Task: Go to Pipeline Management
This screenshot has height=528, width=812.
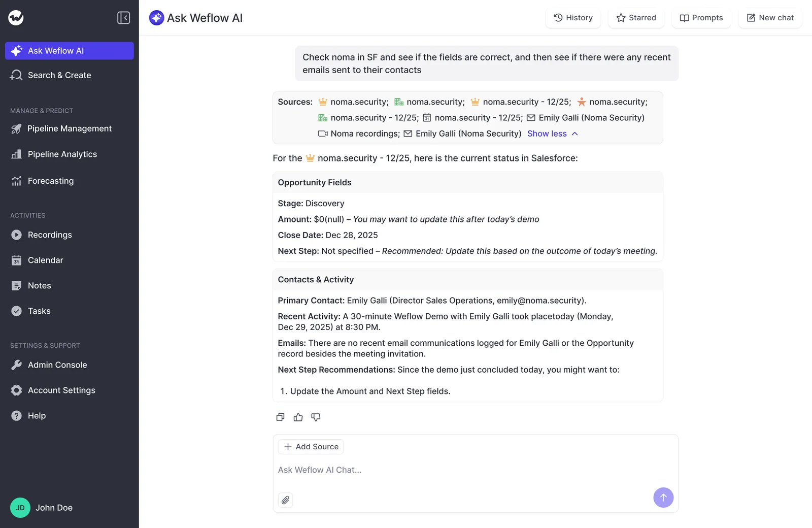Action: click(x=70, y=129)
